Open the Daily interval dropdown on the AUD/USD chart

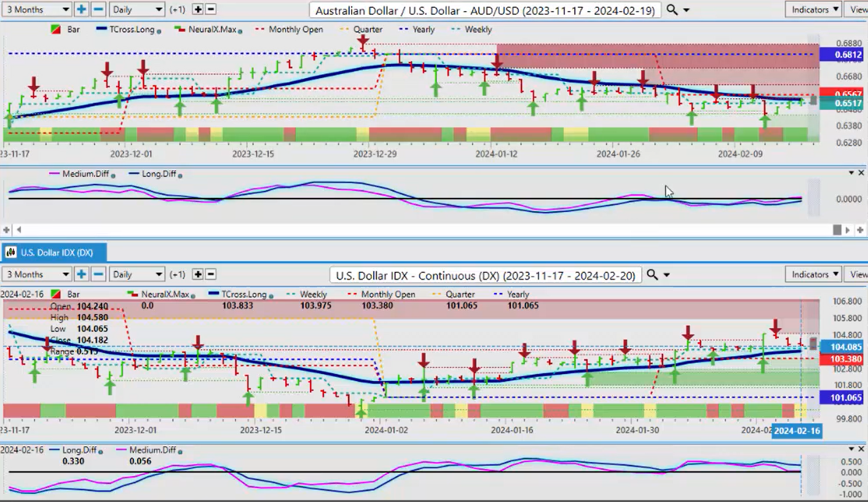pyautogui.click(x=137, y=9)
